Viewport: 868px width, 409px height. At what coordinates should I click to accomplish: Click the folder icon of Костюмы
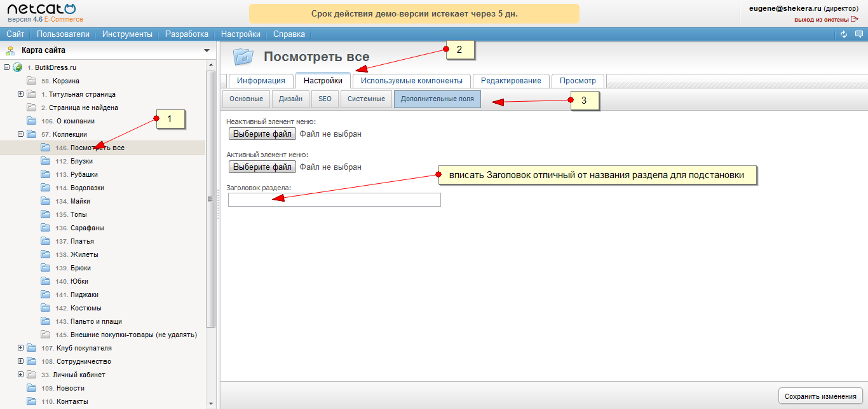pyautogui.click(x=46, y=308)
